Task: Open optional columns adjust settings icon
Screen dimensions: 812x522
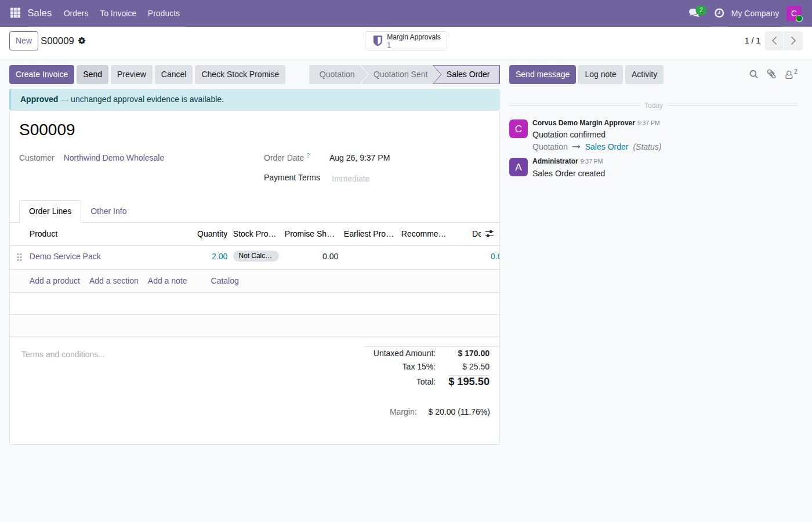Action: (490, 234)
